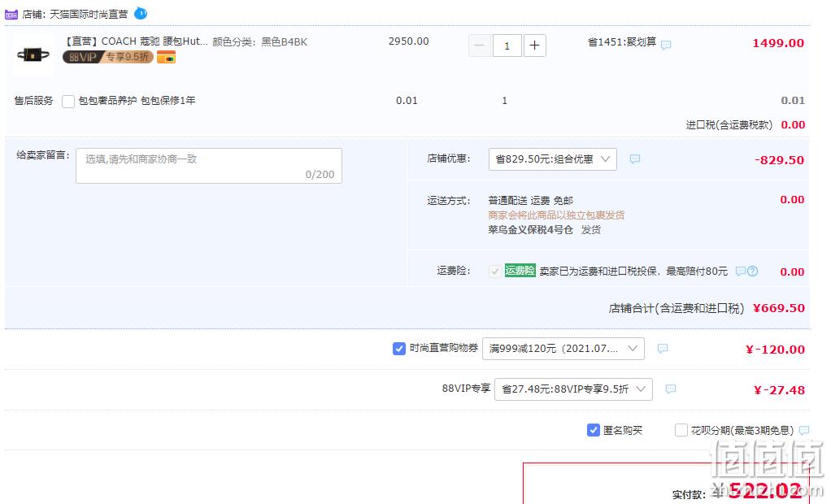Click the 88VIP 专享9.5折 badge
The image size is (831, 504).
108,57
